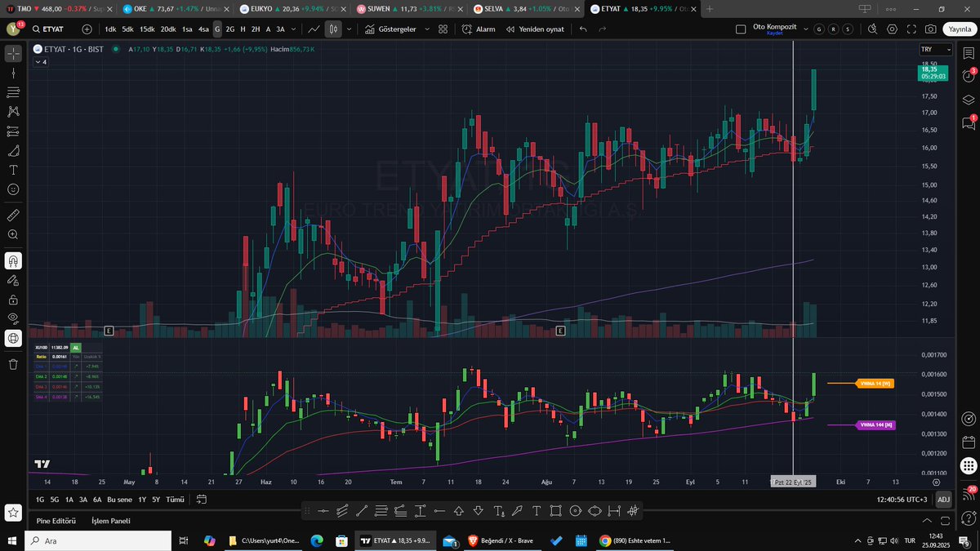
Task: Open the object tree layers icon
Action: pos(968,100)
